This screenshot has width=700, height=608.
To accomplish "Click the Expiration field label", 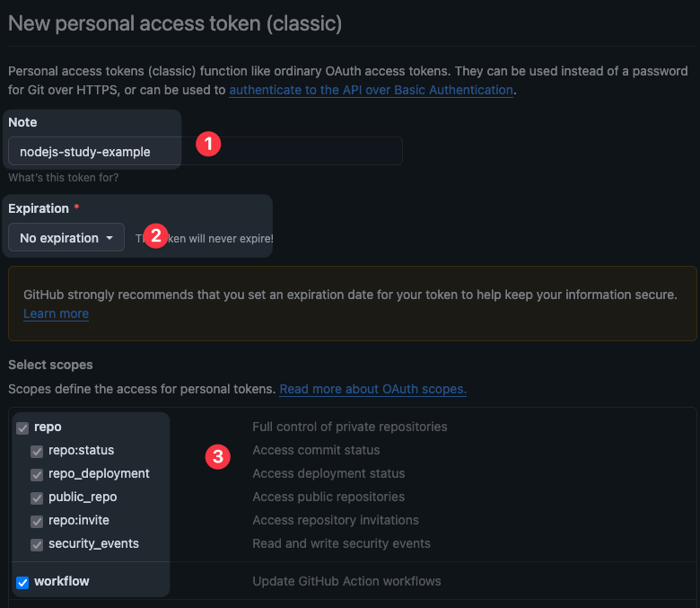I will [x=39, y=208].
